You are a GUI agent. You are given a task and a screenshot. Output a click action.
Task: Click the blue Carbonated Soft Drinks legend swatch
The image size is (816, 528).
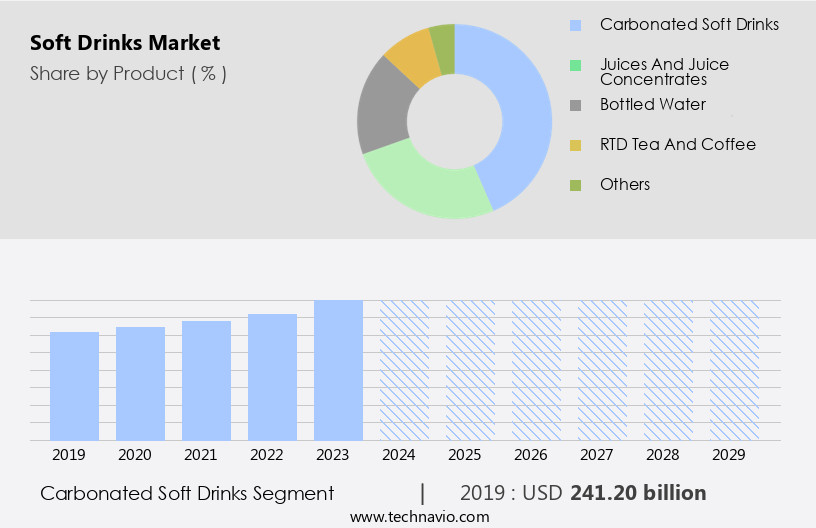point(575,25)
